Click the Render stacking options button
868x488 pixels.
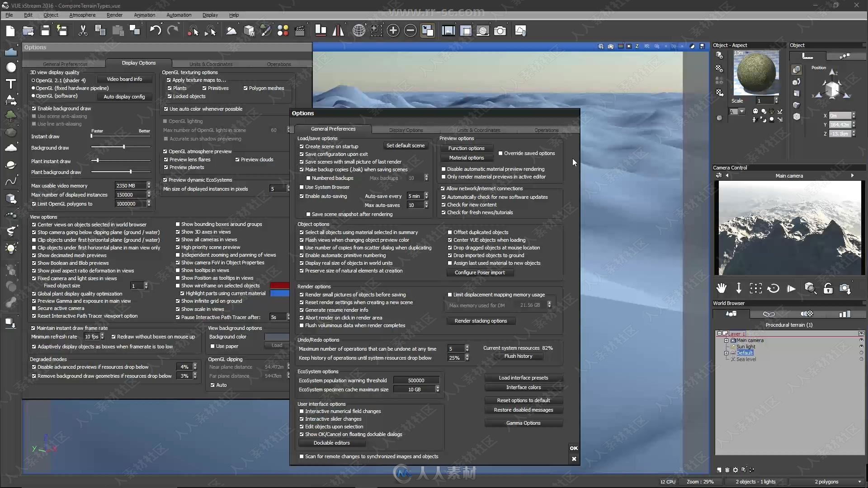click(x=481, y=320)
